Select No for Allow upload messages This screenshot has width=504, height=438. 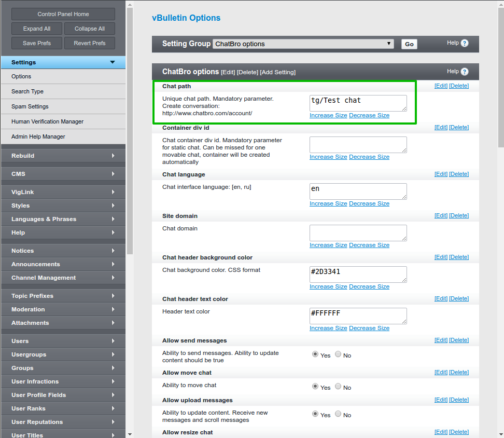[338, 414]
